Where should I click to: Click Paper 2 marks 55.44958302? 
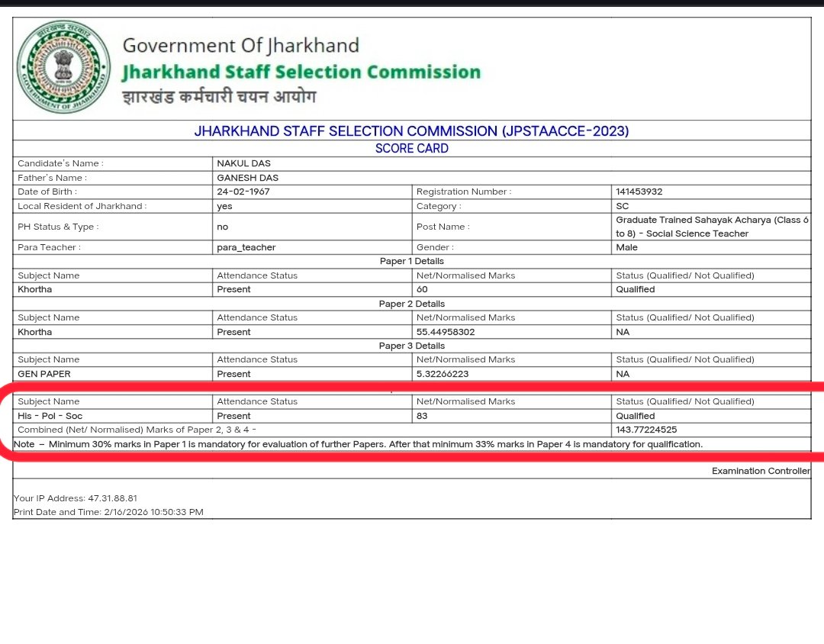tap(446, 332)
